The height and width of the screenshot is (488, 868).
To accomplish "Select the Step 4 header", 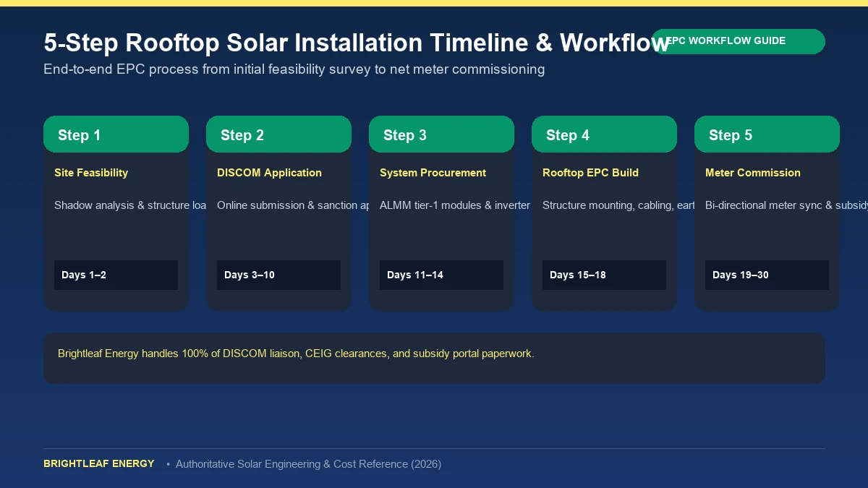I will coord(604,134).
